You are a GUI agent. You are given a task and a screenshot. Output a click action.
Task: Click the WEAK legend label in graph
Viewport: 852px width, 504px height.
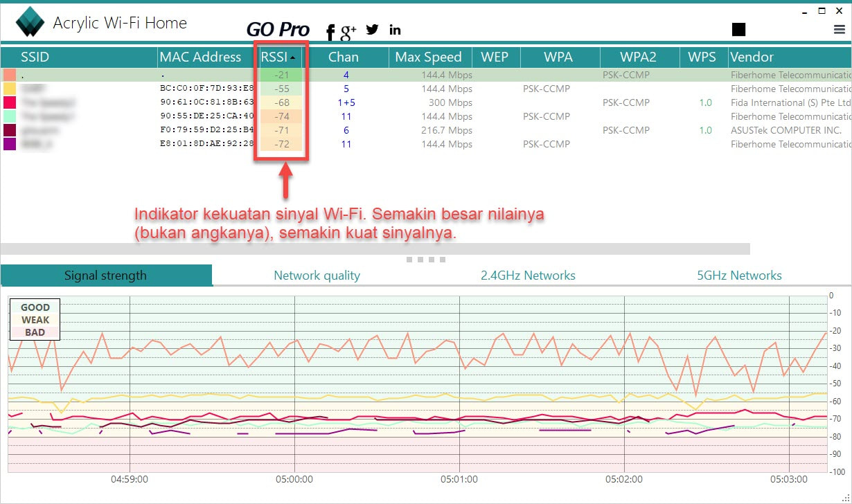[35, 320]
